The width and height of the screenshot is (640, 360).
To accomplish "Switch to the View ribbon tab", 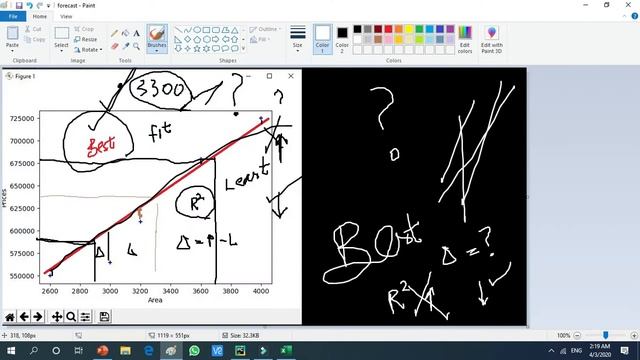I will tap(66, 16).
